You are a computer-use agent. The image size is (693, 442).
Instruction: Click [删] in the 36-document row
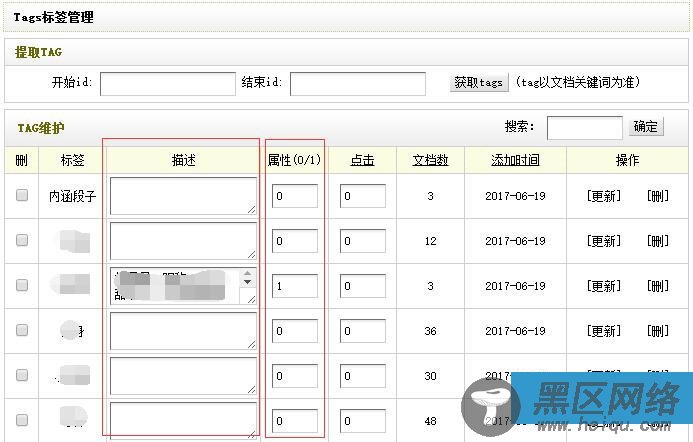pos(658,331)
